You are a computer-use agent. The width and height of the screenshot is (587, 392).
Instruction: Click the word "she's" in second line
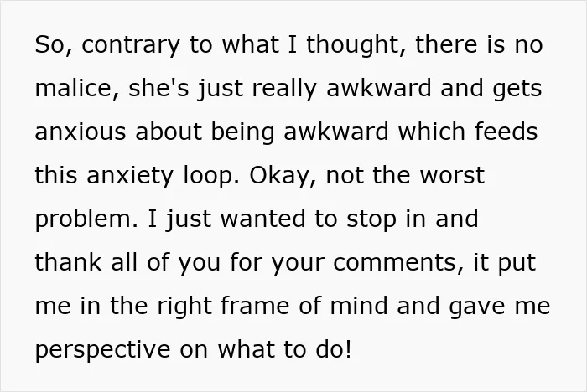(159, 88)
